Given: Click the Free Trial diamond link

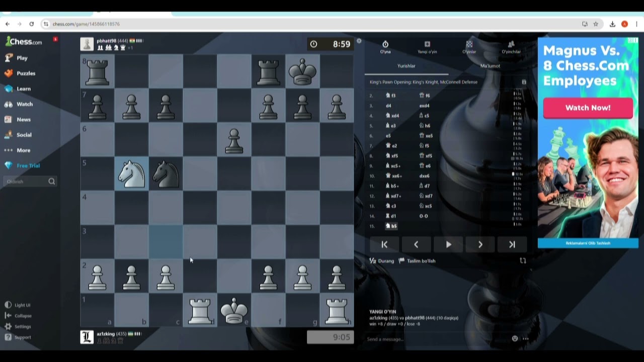Looking at the screenshot, I should tap(22, 165).
